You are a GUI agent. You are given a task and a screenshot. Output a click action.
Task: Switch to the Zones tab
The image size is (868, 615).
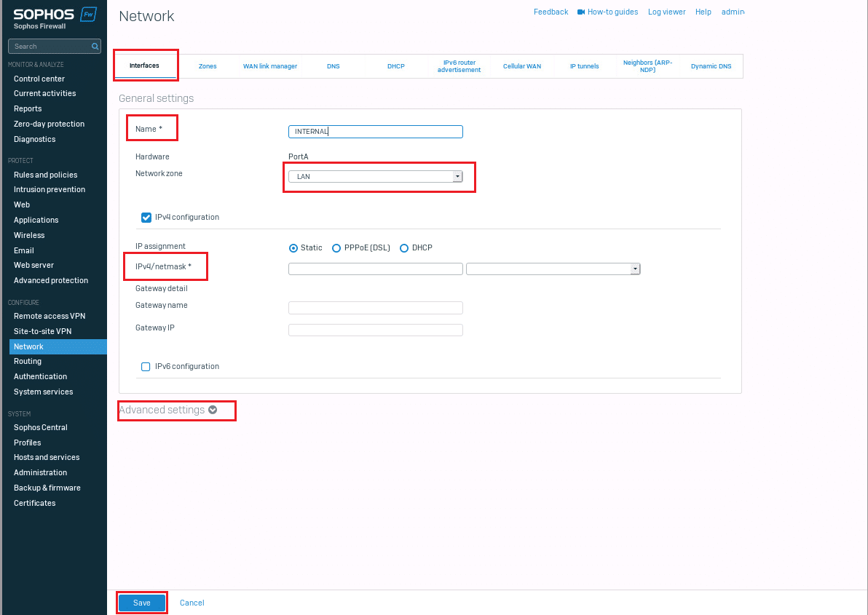point(208,66)
